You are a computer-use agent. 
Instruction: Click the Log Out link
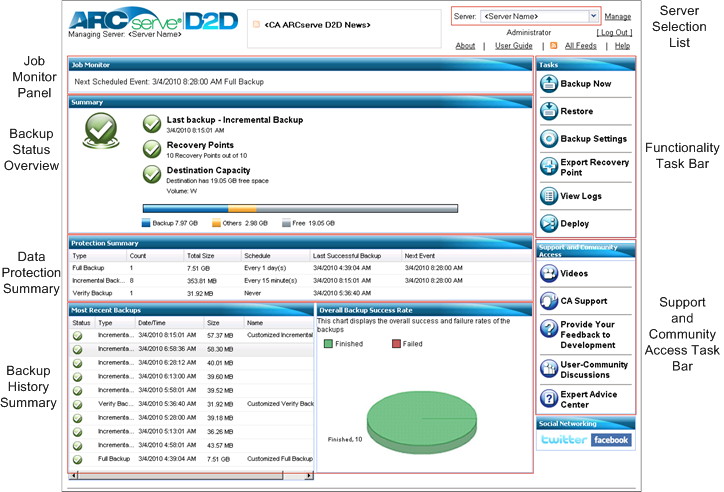click(614, 32)
